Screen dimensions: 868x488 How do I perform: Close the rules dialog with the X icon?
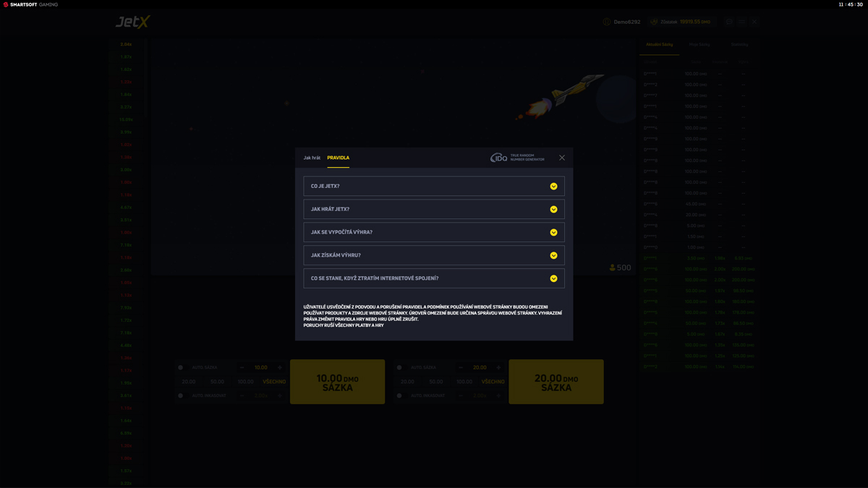[x=562, y=158]
